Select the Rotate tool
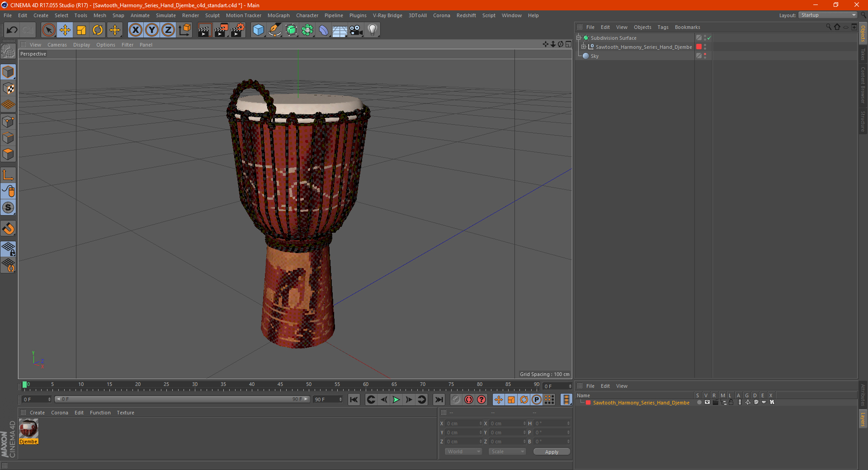The height and width of the screenshot is (470, 868). 98,30
